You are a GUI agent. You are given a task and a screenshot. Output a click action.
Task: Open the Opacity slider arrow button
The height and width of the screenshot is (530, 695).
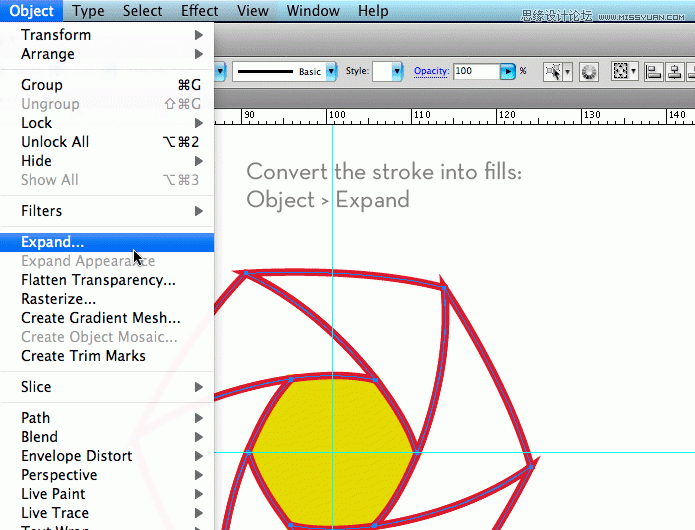[508, 71]
